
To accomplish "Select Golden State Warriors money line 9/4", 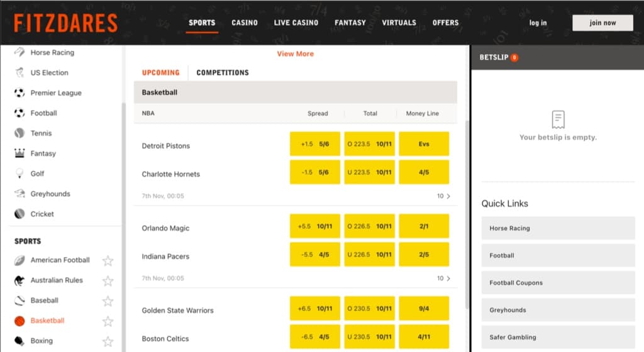I will pyautogui.click(x=424, y=309).
